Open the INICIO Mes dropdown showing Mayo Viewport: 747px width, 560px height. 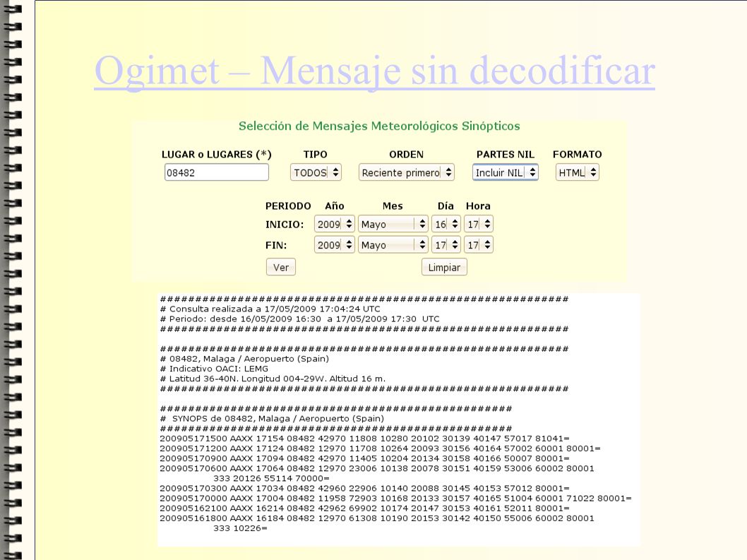pyautogui.click(x=393, y=224)
